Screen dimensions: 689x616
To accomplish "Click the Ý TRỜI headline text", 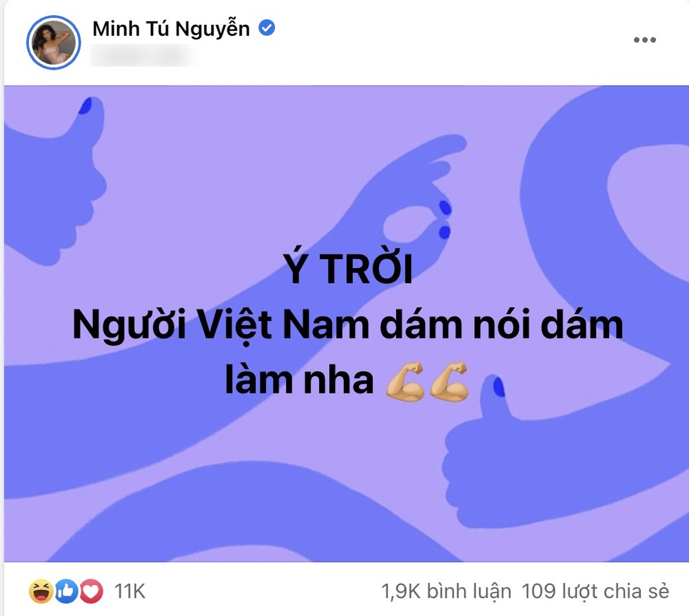I will click(347, 269).
